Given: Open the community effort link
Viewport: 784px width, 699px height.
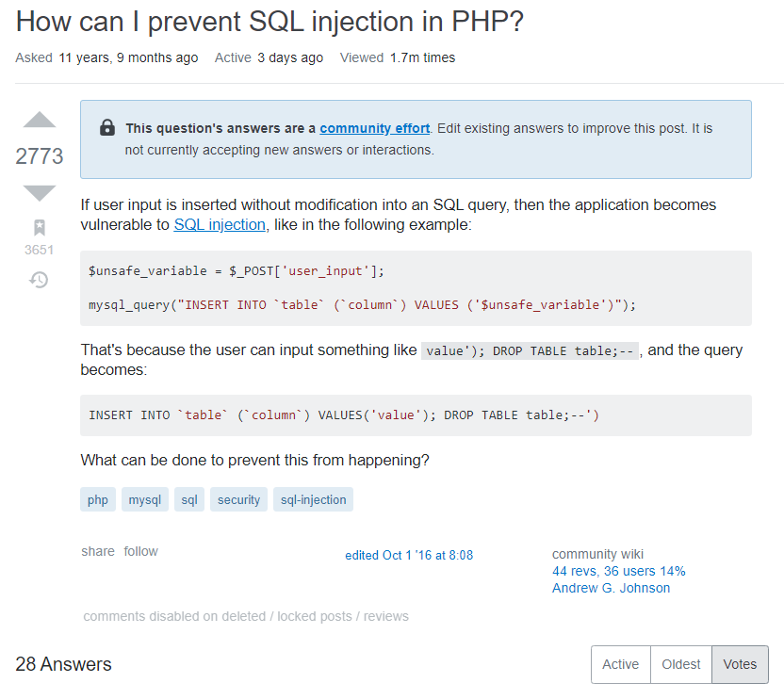Looking at the screenshot, I should click(374, 128).
